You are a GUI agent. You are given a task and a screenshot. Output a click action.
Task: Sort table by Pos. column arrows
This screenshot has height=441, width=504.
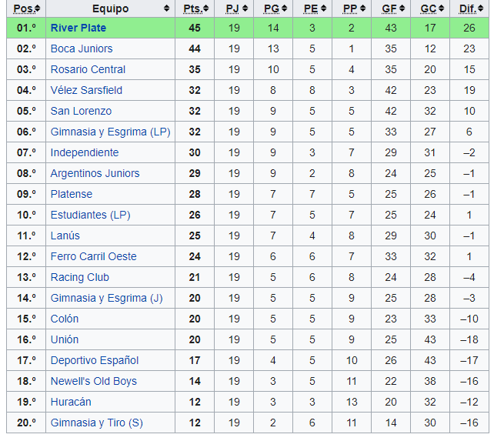pyautogui.click(x=37, y=8)
